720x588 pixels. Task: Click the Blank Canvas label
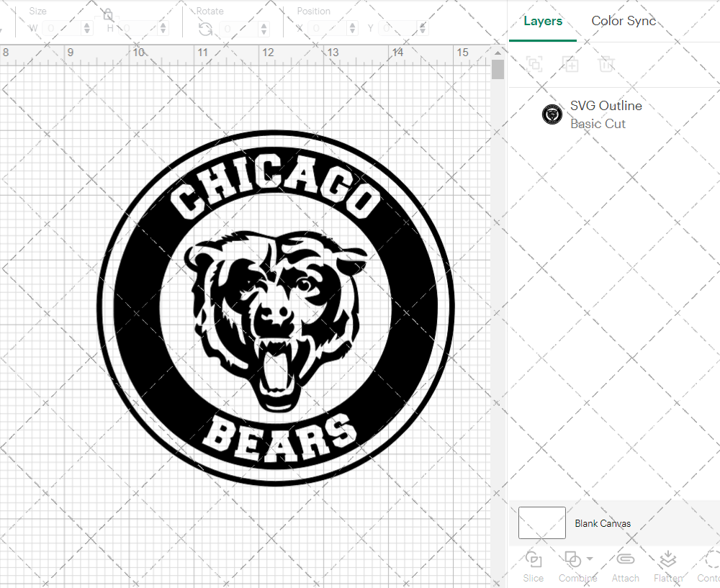click(x=603, y=523)
